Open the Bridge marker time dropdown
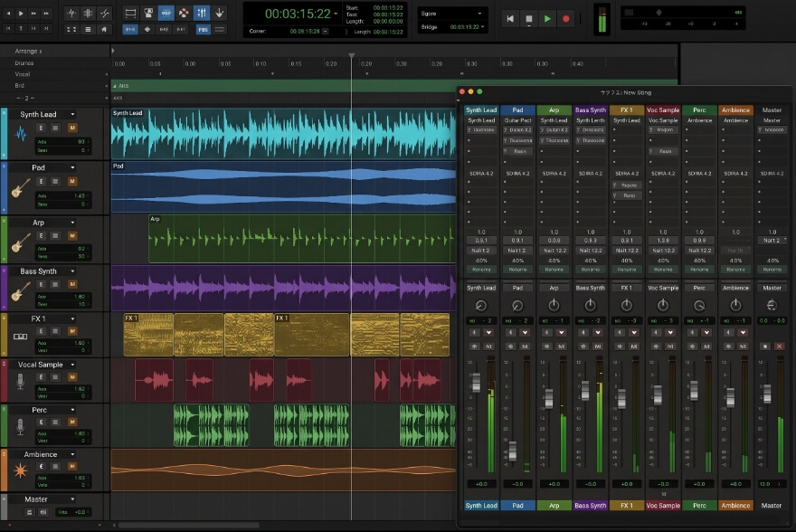 [482, 27]
